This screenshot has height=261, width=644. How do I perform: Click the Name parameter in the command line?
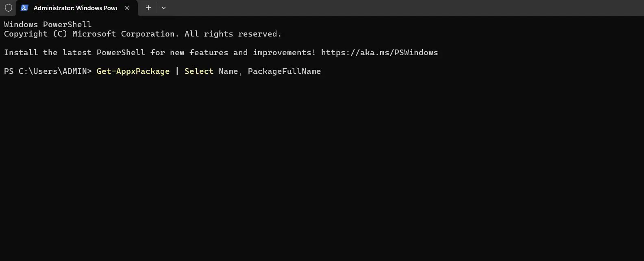228,71
